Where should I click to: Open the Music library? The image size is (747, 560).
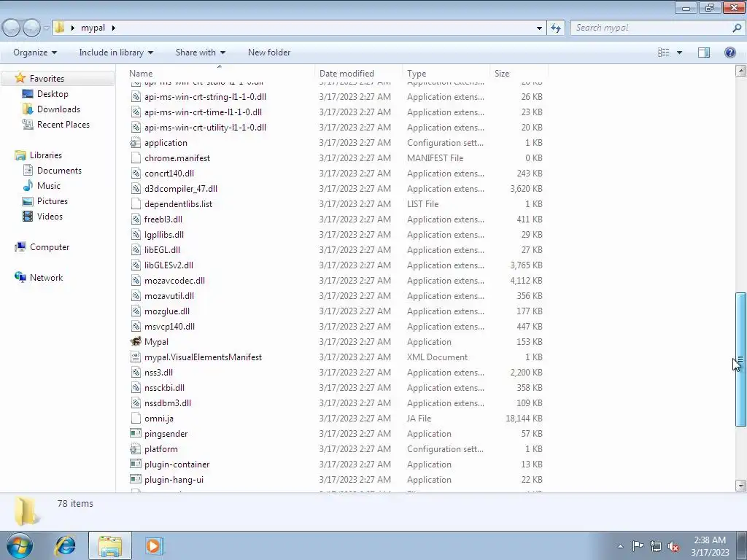pyautogui.click(x=49, y=185)
